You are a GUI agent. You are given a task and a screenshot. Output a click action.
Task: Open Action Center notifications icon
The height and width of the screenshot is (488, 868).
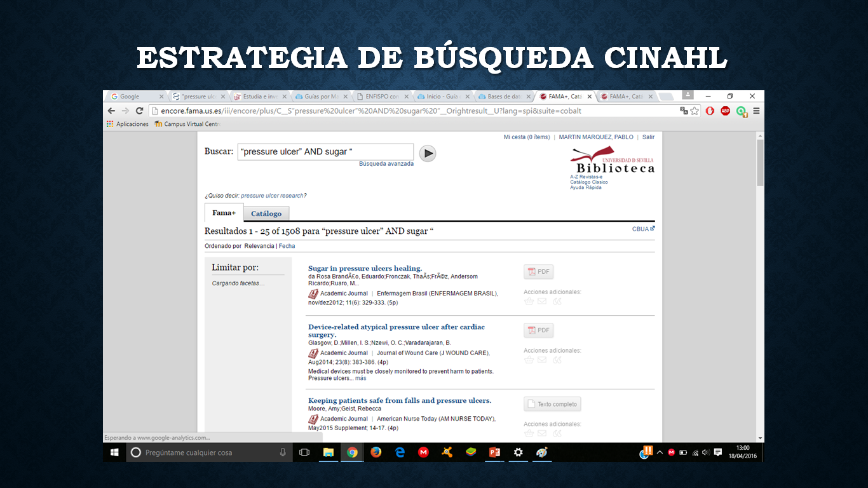tap(718, 452)
